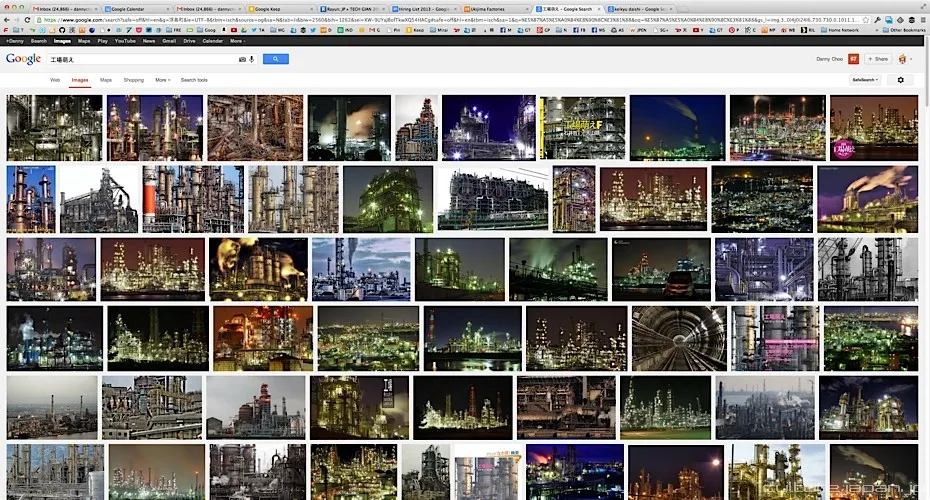Open the Goog bookmark folder
Viewport: 930px width, 500px height.
click(x=207, y=30)
